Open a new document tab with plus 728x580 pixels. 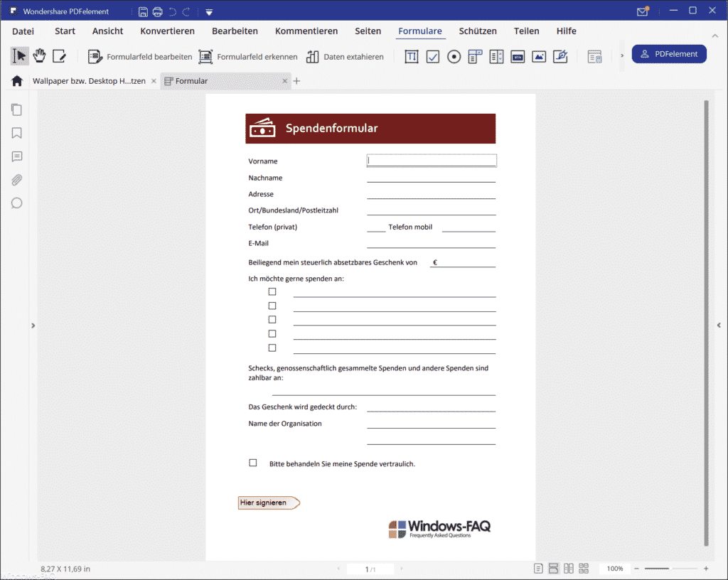point(296,81)
